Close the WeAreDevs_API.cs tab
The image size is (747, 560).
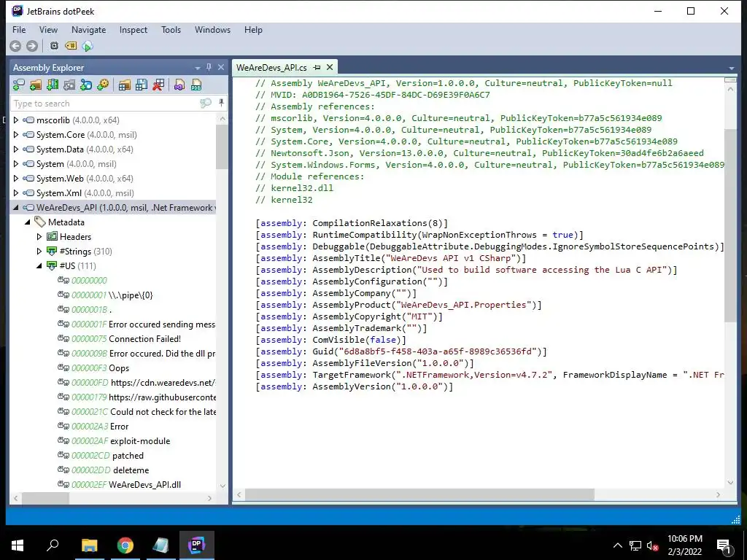coord(330,67)
